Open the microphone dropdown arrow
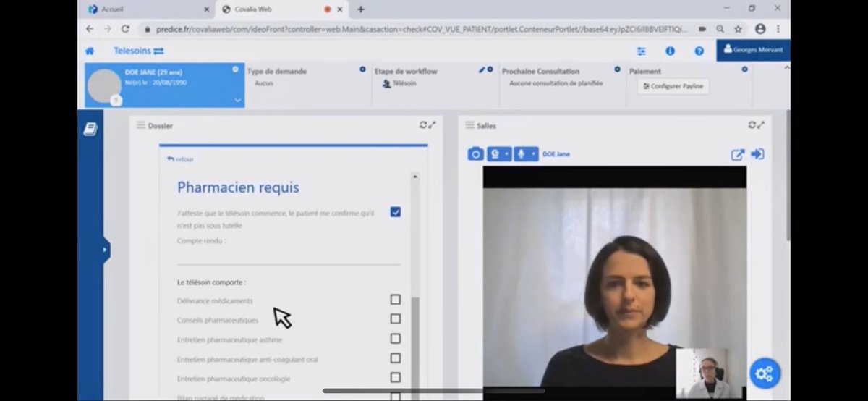 coord(534,154)
